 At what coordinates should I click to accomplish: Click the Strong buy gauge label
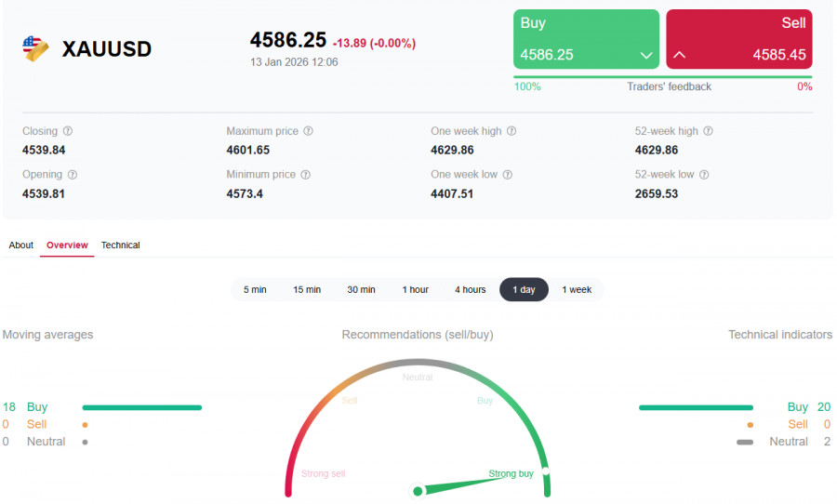(511, 473)
